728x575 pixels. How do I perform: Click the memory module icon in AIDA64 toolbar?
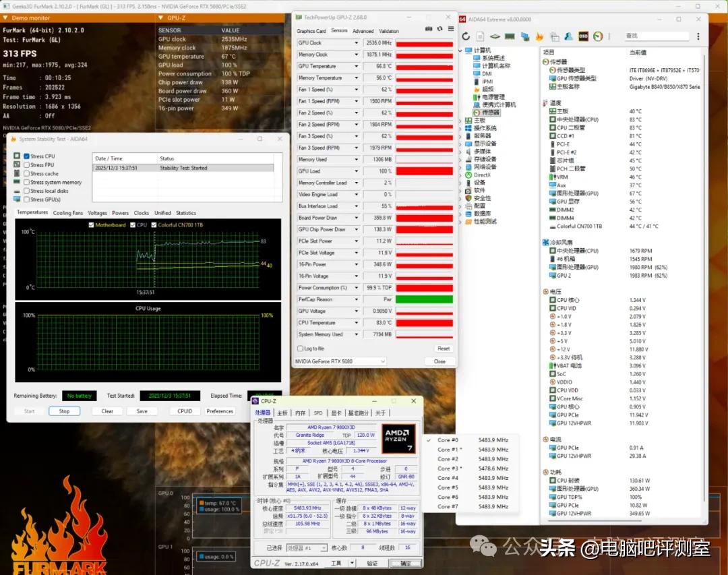click(508, 36)
